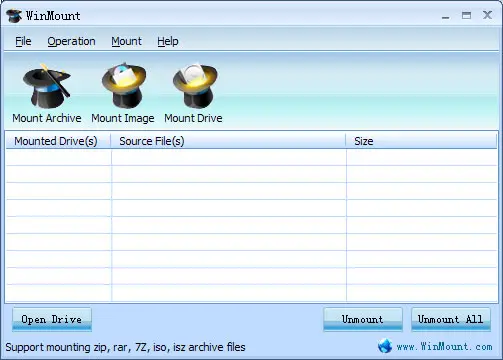Viewport: 503px width, 360px height.
Task: Select the first empty row in the drive list
Action: click(x=251, y=157)
